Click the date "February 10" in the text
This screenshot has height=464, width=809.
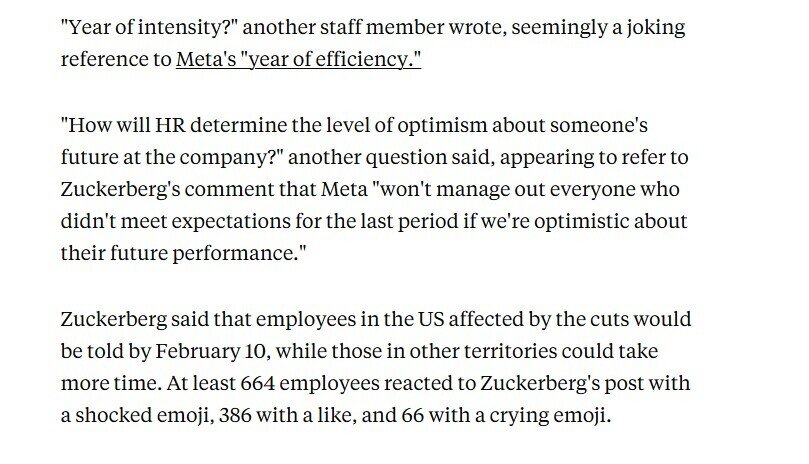(x=211, y=351)
